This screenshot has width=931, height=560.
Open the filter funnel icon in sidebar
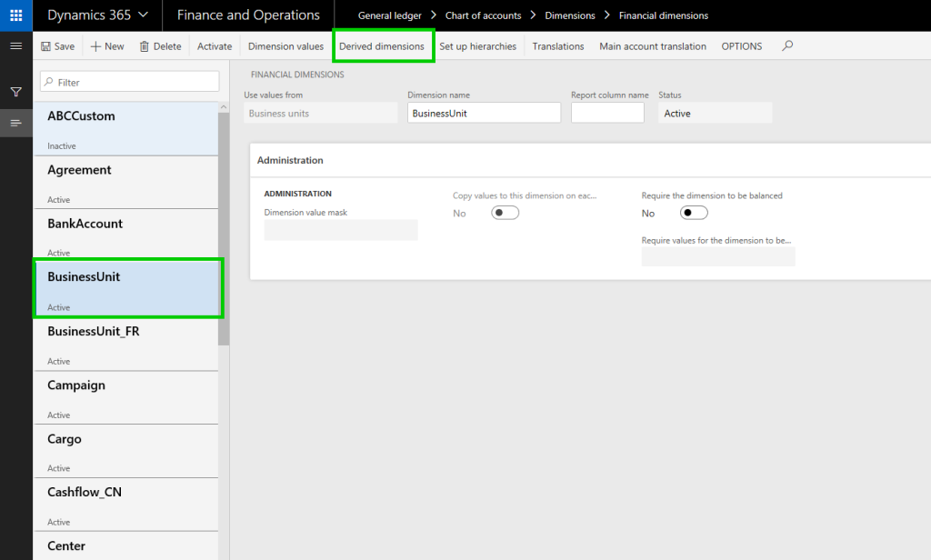[x=15, y=92]
